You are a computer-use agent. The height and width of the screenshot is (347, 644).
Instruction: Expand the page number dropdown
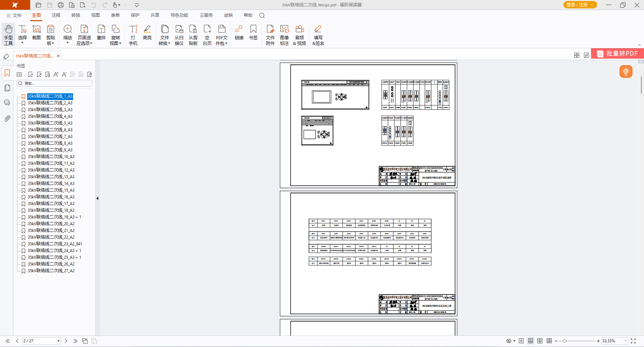[x=58, y=341]
